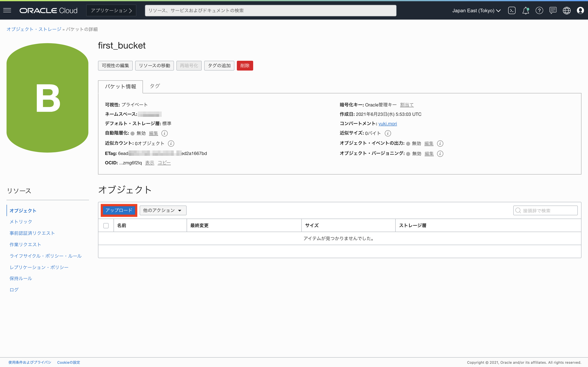The width and height of the screenshot is (588, 367).
Task: Open the notifications bell
Action: (x=526, y=10)
